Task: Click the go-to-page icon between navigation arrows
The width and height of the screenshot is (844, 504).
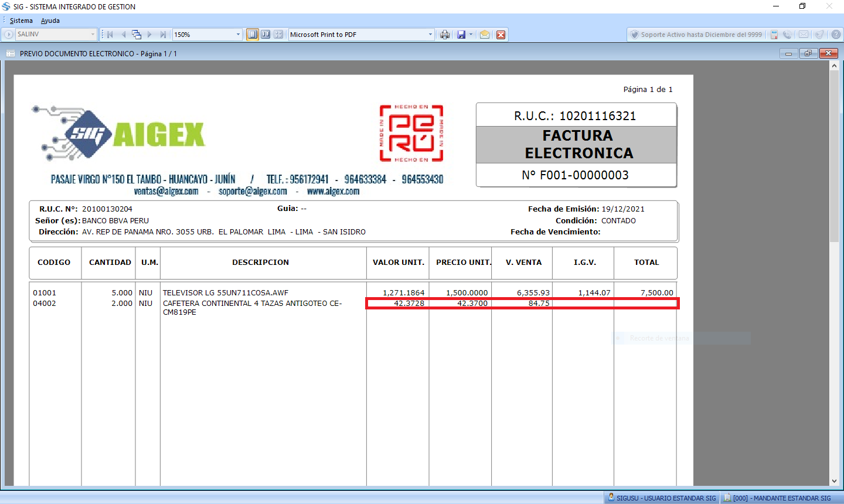Action: tap(137, 35)
